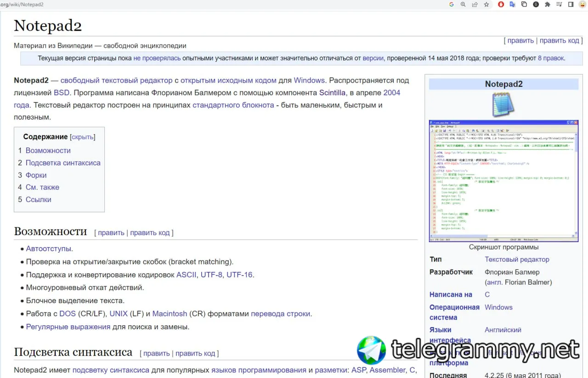This screenshot has height=378, width=588.
Task: Bookmark this page with the star icon
Action: click(x=486, y=5)
